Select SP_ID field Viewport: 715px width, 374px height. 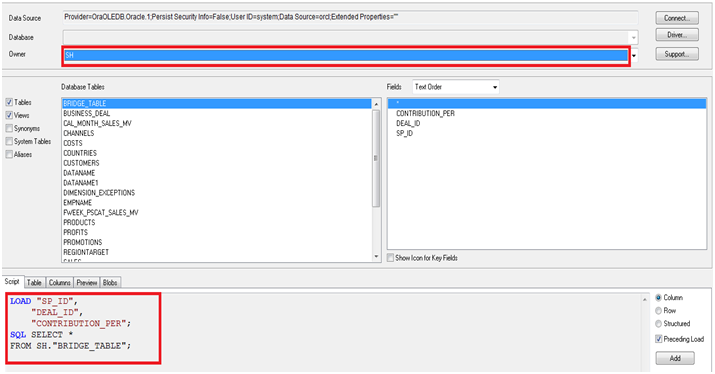coord(547,133)
